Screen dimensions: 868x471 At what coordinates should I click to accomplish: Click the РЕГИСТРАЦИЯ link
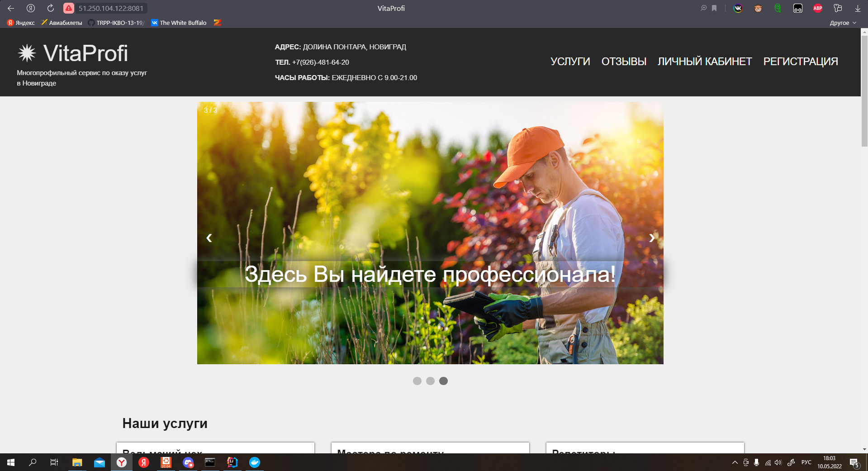801,61
